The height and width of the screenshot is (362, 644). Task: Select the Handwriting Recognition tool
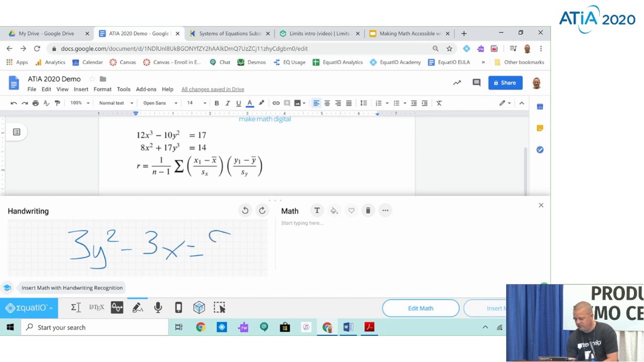click(x=137, y=308)
